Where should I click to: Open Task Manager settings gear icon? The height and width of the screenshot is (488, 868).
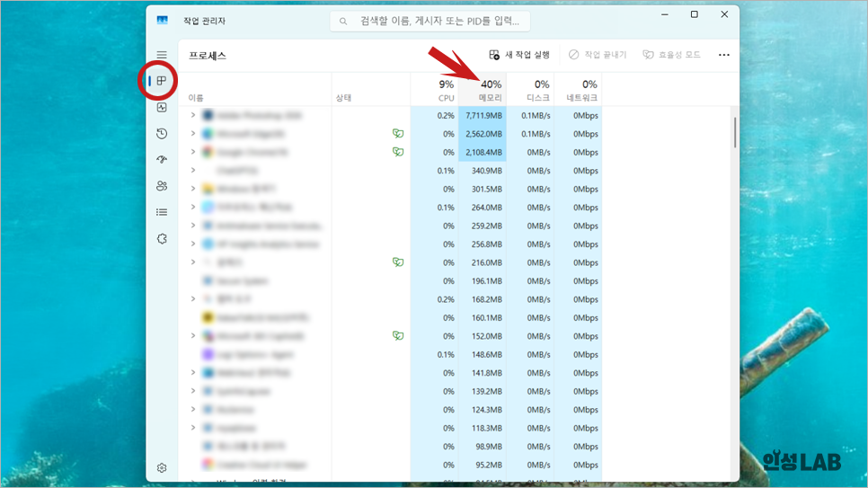pos(162,468)
